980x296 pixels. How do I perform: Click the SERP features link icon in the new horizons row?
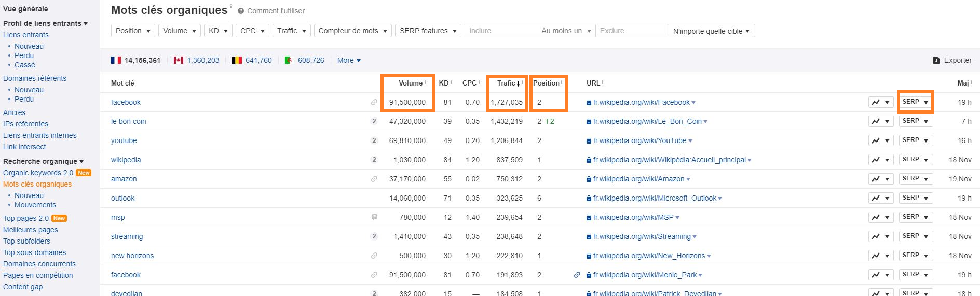coord(374,256)
